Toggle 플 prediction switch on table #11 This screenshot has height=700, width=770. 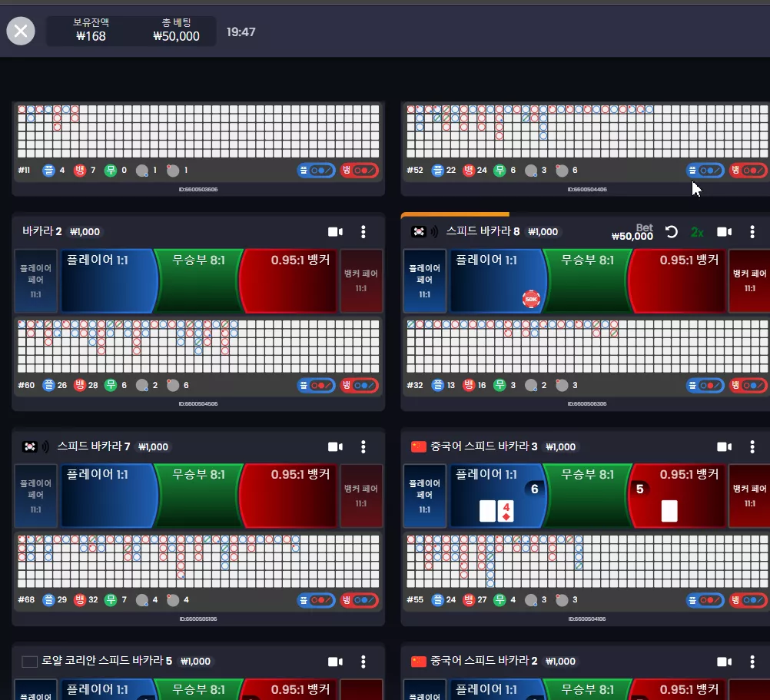point(317,171)
